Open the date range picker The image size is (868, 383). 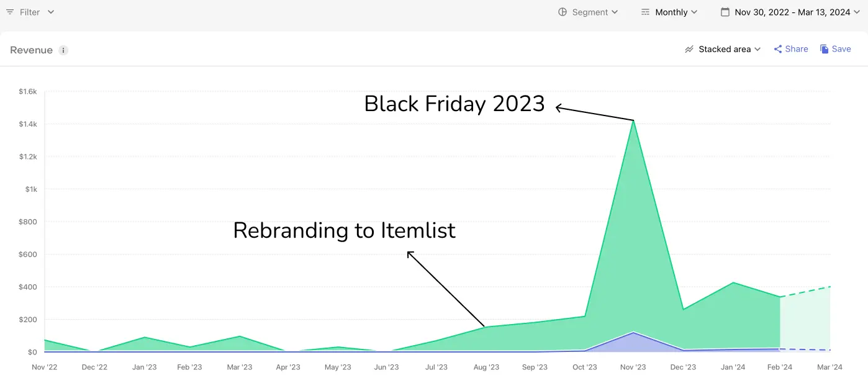(x=790, y=12)
